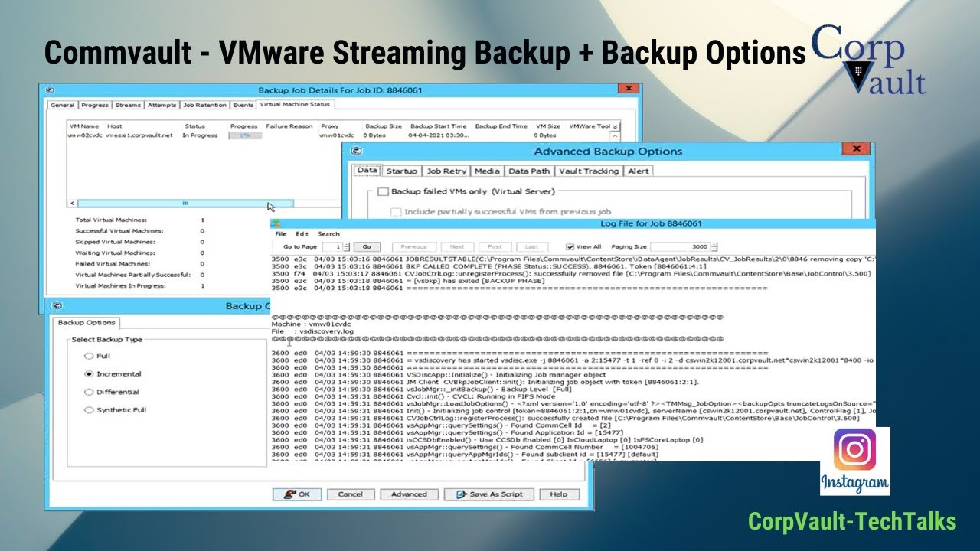
Task: Select the Backup Options tab
Action: pos(87,323)
